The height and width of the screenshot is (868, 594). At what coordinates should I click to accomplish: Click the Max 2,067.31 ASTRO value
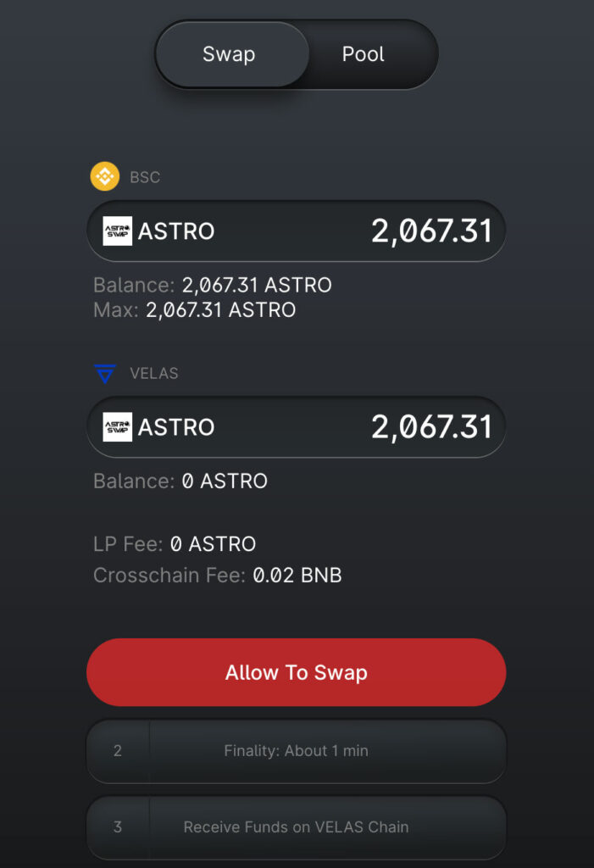click(221, 310)
